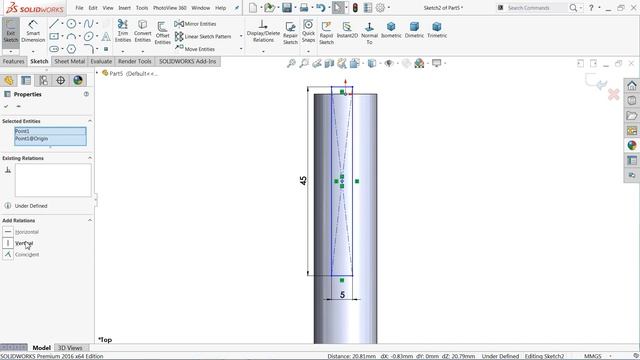The height and width of the screenshot is (360, 640).
Task: Add Horizontal relation
Action: point(21,232)
